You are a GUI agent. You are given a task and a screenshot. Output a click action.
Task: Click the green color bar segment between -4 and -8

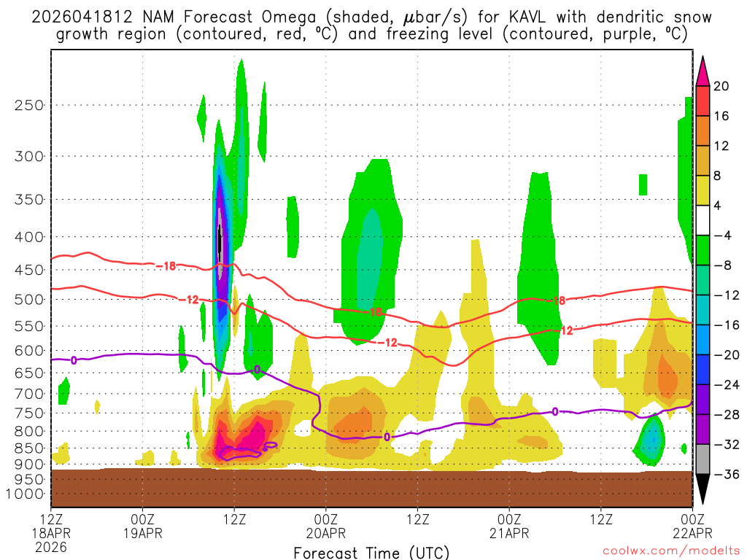pyautogui.click(x=703, y=250)
